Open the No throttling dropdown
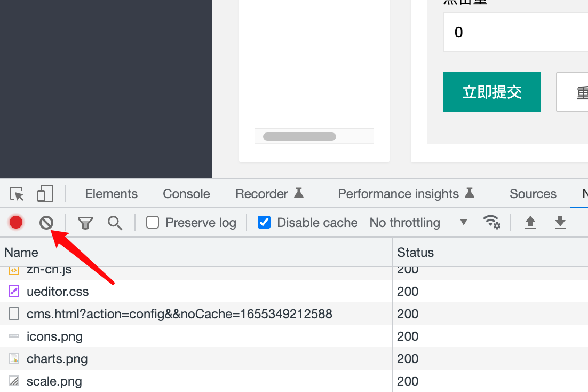 point(418,223)
